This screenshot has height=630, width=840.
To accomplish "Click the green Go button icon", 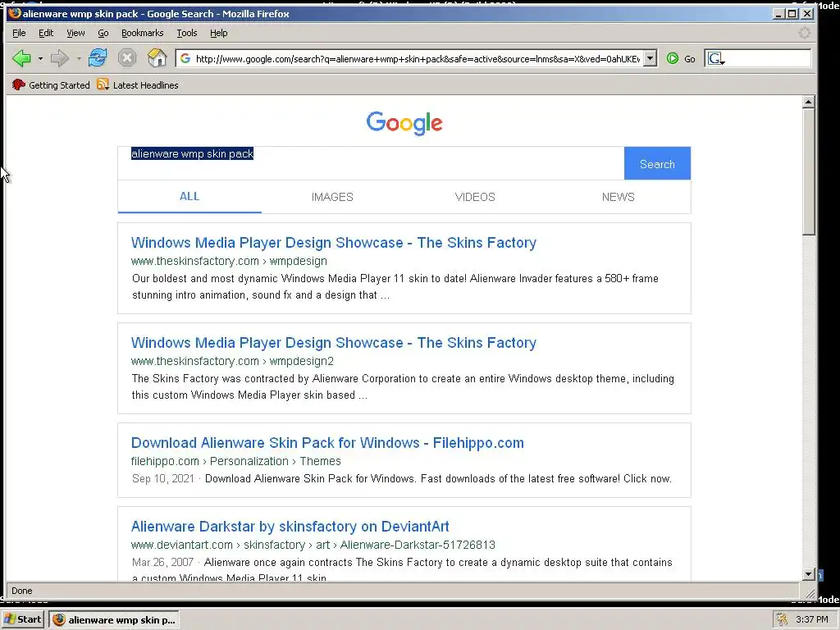I will tap(673, 58).
